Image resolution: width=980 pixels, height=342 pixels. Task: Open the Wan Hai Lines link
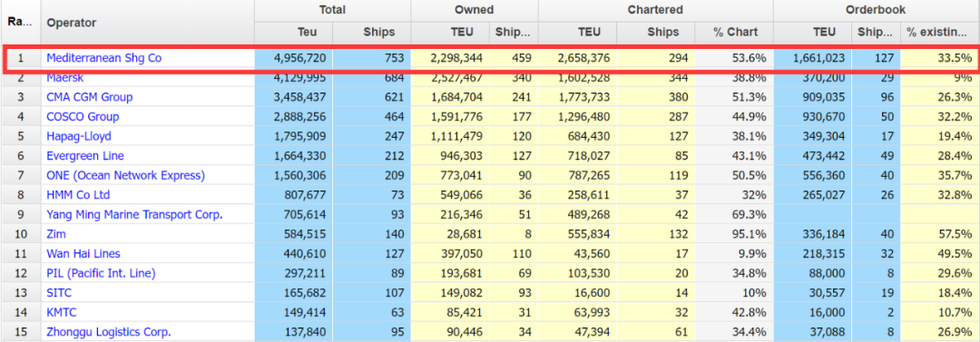point(83,254)
